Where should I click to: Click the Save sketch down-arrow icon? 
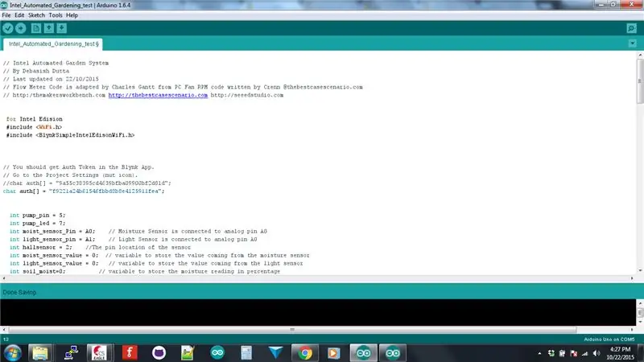pyautogui.click(x=62, y=28)
